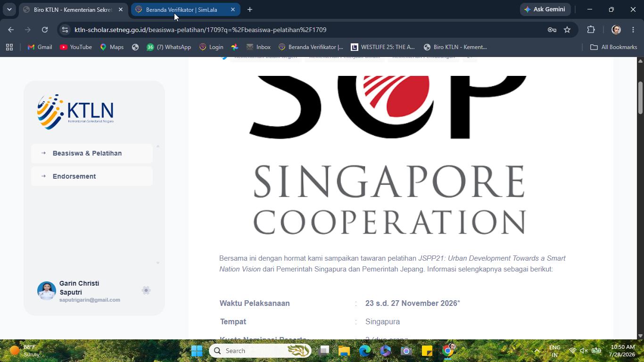
Task: Open the colorful pinwheel bookmark
Action: (235, 47)
